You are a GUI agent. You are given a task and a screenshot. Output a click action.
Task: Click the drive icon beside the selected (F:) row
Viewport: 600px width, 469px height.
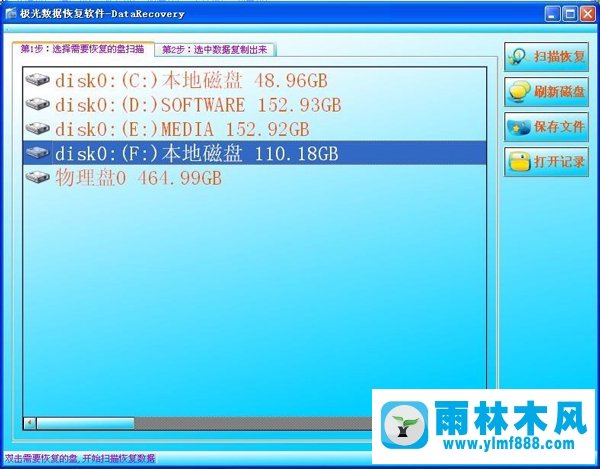pyautogui.click(x=38, y=153)
